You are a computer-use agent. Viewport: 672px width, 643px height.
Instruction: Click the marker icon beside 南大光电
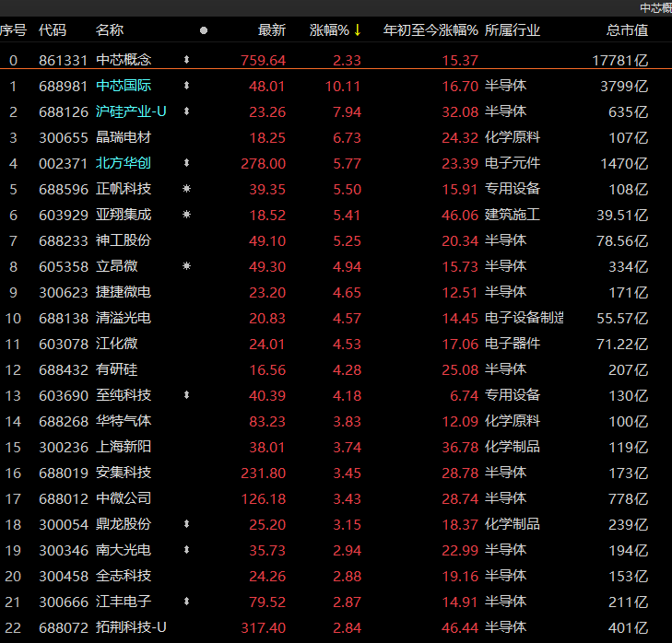[186, 550]
